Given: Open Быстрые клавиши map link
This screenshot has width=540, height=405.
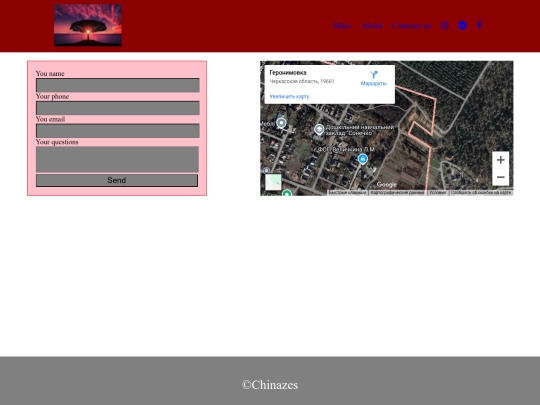Looking at the screenshot, I should 347,193.
